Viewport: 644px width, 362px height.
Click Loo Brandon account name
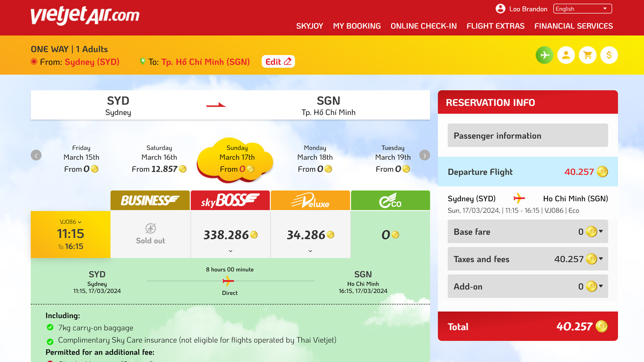click(528, 9)
